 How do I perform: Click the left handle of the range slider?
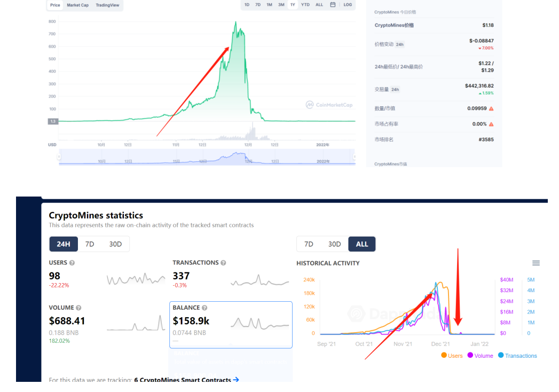(x=59, y=156)
